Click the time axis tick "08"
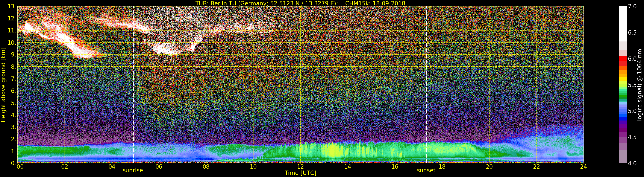Viewport: 644px width, 177px height. (206, 167)
